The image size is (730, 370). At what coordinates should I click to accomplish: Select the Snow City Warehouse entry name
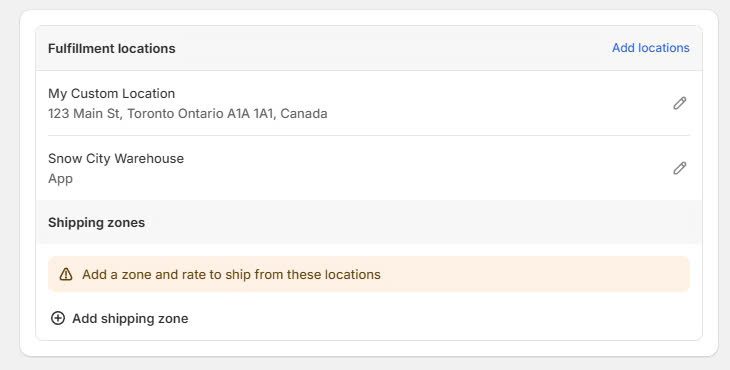(x=116, y=159)
